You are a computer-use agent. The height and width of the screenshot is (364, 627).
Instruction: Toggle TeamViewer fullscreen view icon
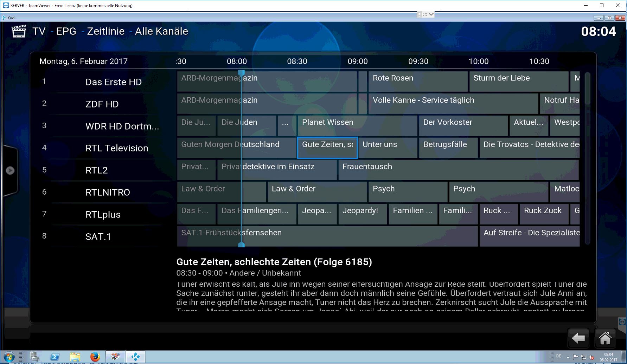pyautogui.click(x=425, y=14)
